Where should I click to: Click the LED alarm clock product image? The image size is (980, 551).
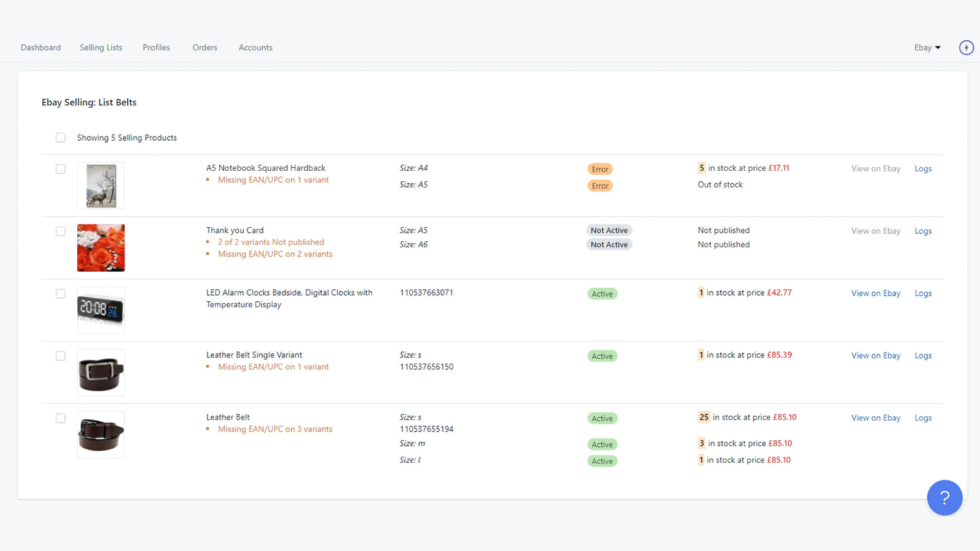[x=101, y=310]
